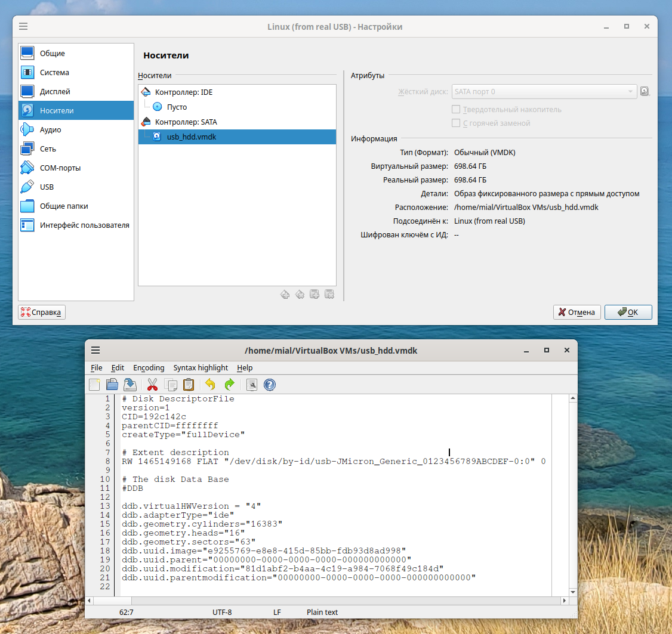Viewport: 672px width, 634px height.
Task: Toggle the Твердотельный накопитель checkbox
Action: pos(455,109)
